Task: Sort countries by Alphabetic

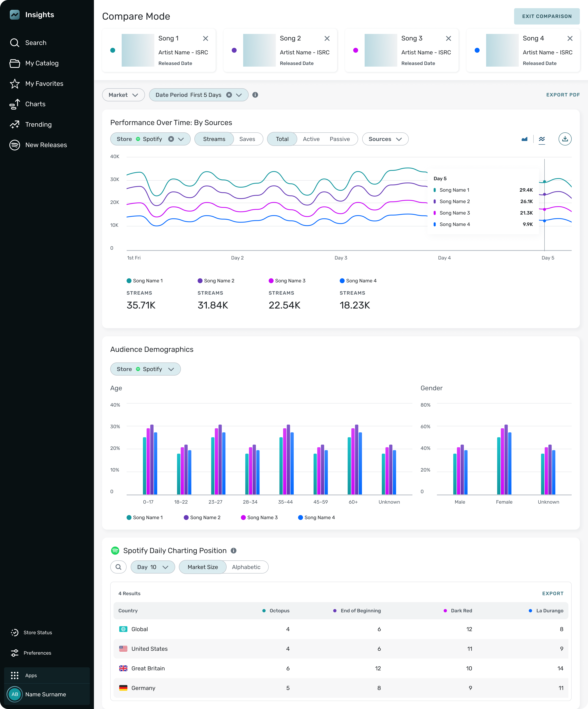Action: (246, 567)
